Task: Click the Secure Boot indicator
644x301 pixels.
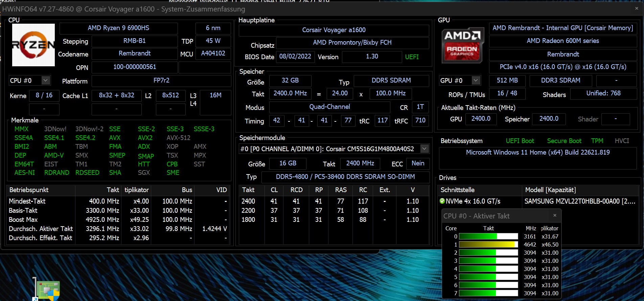Action: tap(564, 141)
